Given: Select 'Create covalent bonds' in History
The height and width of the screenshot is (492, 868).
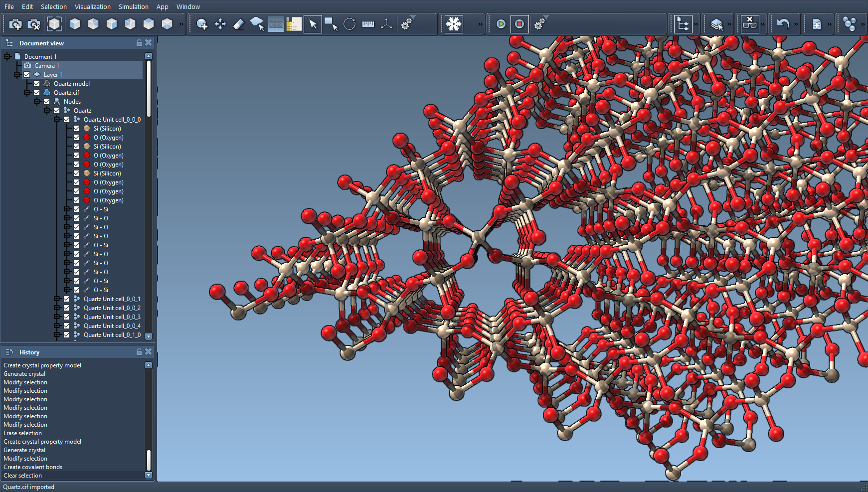Looking at the screenshot, I should pyautogui.click(x=33, y=467).
